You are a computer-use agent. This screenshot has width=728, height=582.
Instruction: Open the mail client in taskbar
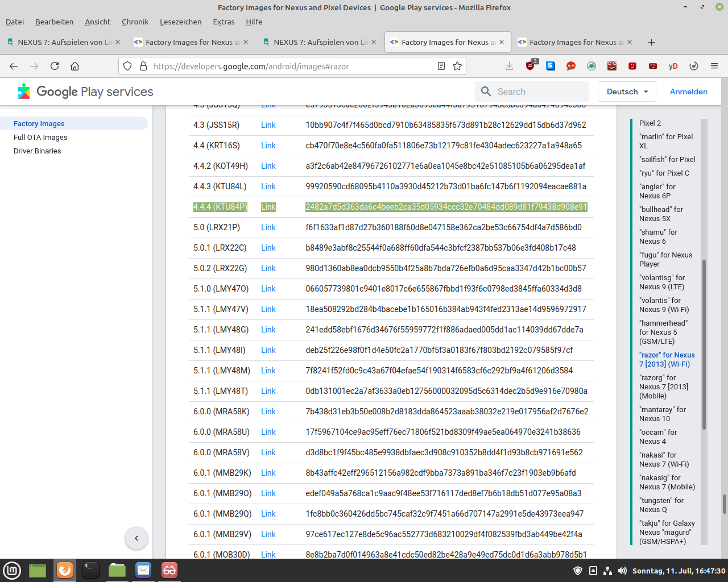(x=143, y=570)
